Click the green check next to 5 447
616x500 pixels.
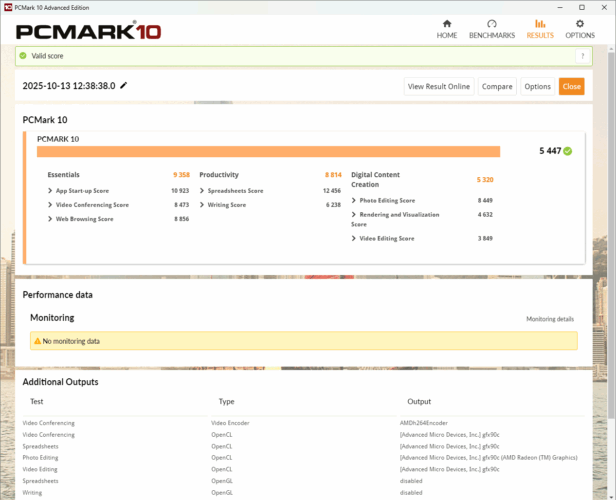click(567, 151)
